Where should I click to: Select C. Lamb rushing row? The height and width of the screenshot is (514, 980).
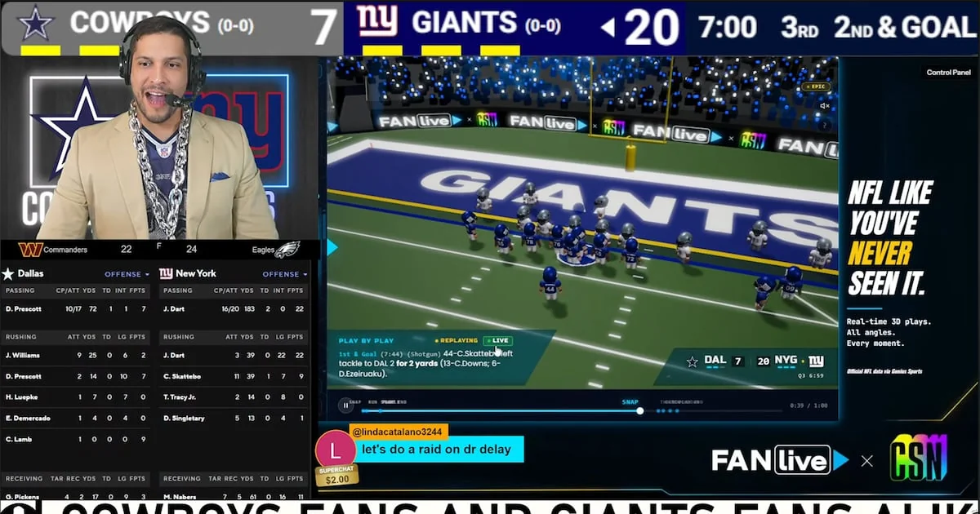pyautogui.click(x=75, y=439)
